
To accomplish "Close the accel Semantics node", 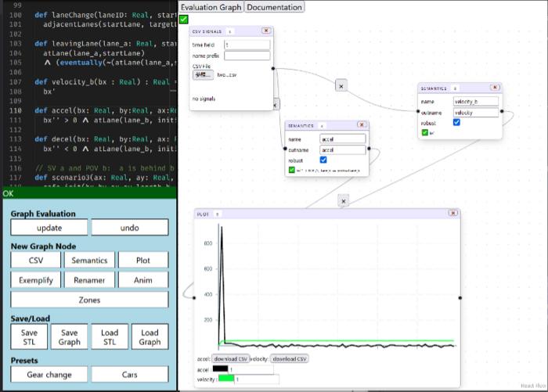I will 361,125.
